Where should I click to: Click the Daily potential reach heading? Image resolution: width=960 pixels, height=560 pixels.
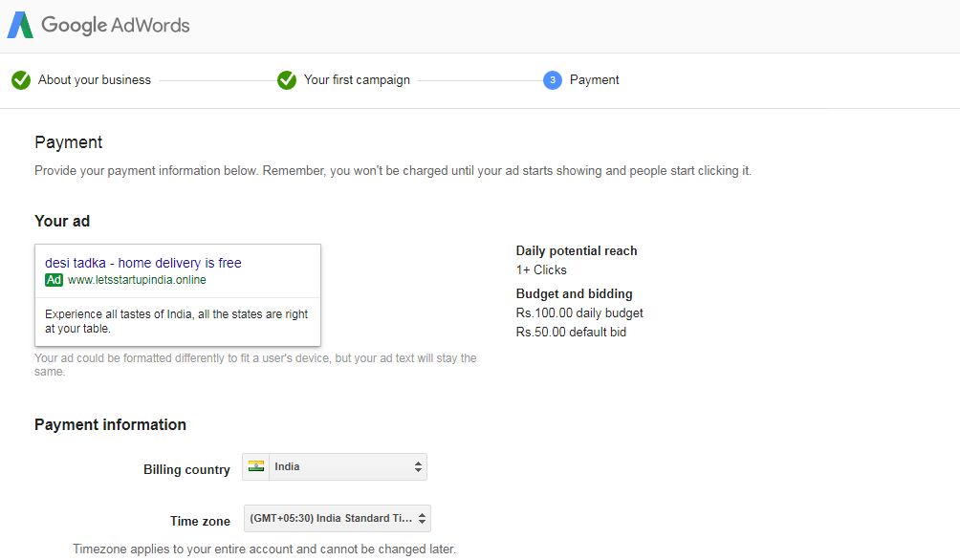tap(577, 251)
